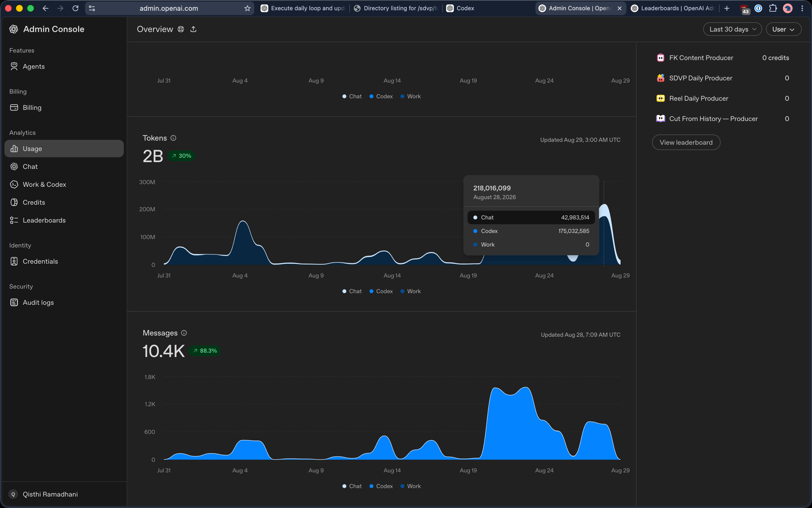Viewport: 812px width, 508px height.
Task: Click the Reel Daily Producer avatar icon
Action: [661, 98]
